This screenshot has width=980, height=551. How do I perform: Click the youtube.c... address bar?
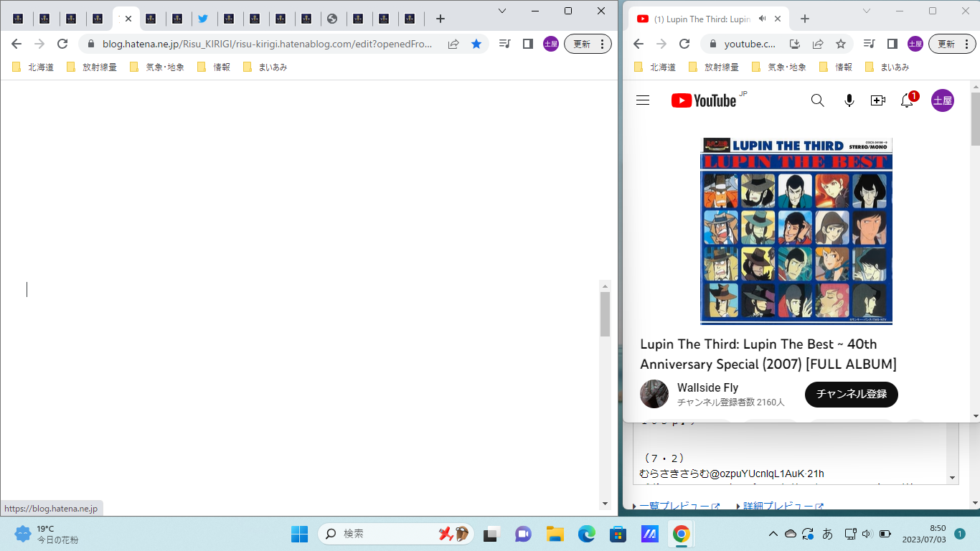(750, 44)
